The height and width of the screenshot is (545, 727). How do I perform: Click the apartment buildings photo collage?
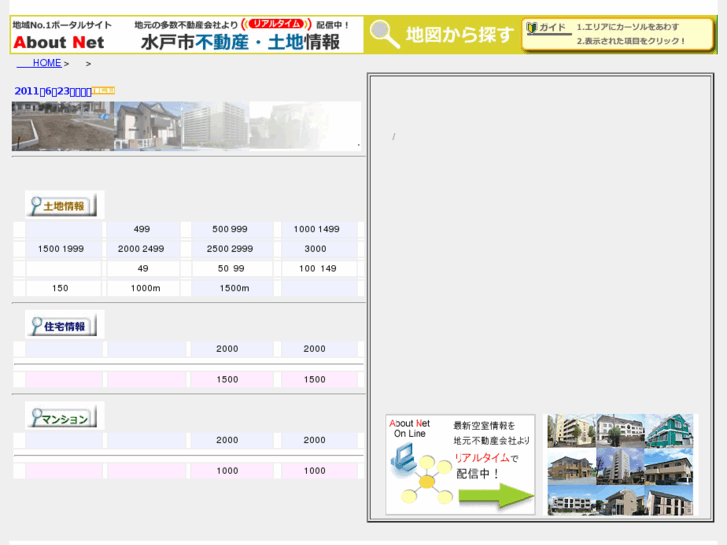click(x=620, y=464)
